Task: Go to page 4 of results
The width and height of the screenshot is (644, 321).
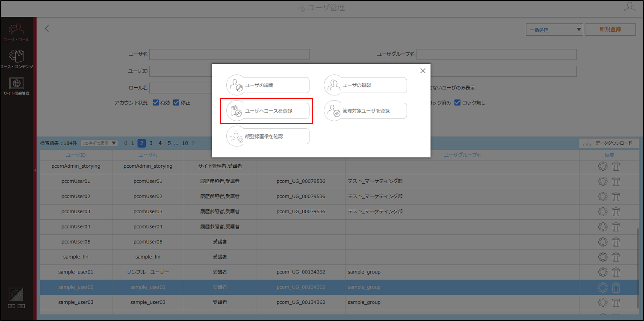Action: pyautogui.click(x=160, y=143)
